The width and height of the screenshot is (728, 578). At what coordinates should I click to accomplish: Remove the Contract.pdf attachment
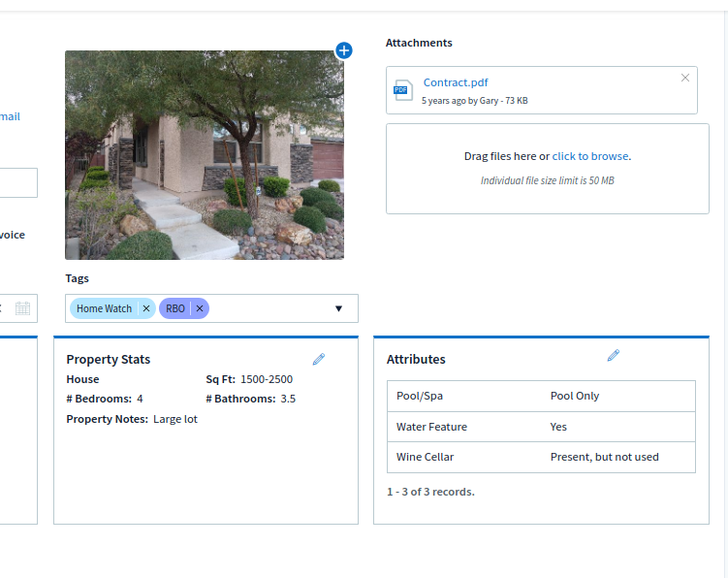coord(684,78)
